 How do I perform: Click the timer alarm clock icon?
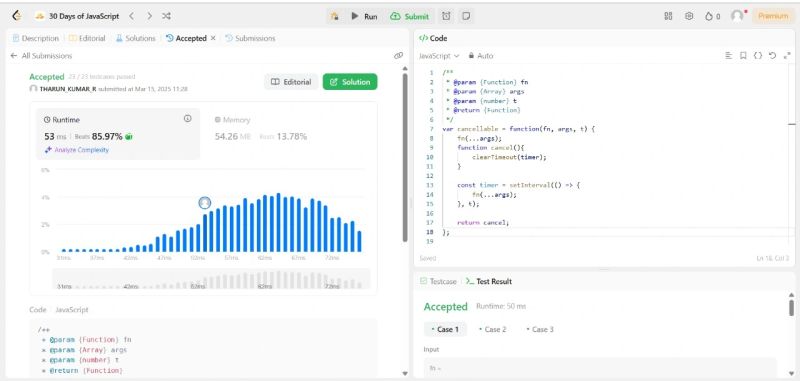(446, 16)
